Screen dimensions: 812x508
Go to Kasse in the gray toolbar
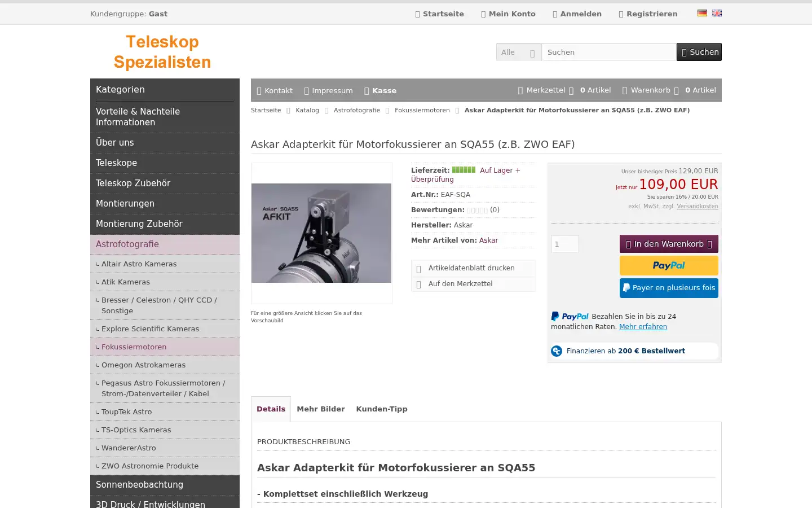click(x=380, y=90)
